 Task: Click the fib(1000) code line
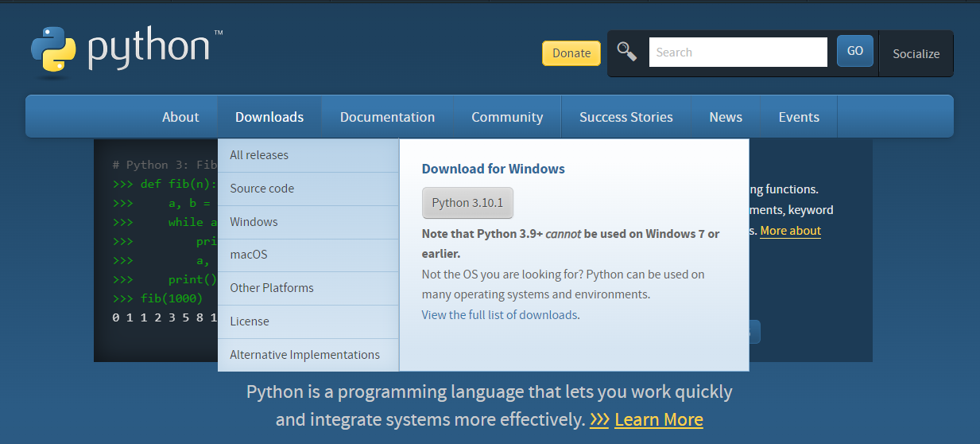[158, 299]
